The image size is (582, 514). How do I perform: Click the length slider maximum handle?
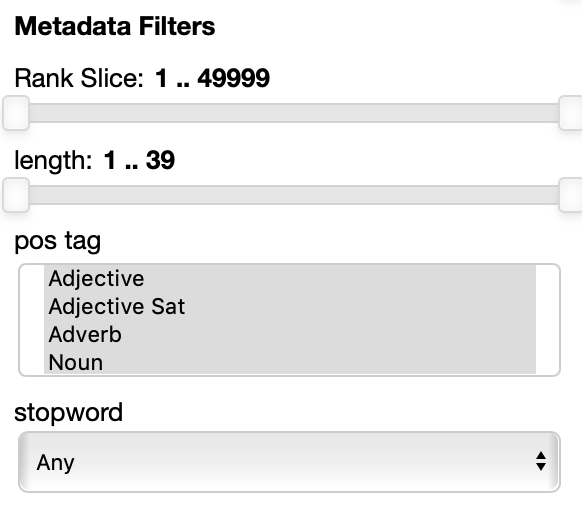(x=570, y=195)
